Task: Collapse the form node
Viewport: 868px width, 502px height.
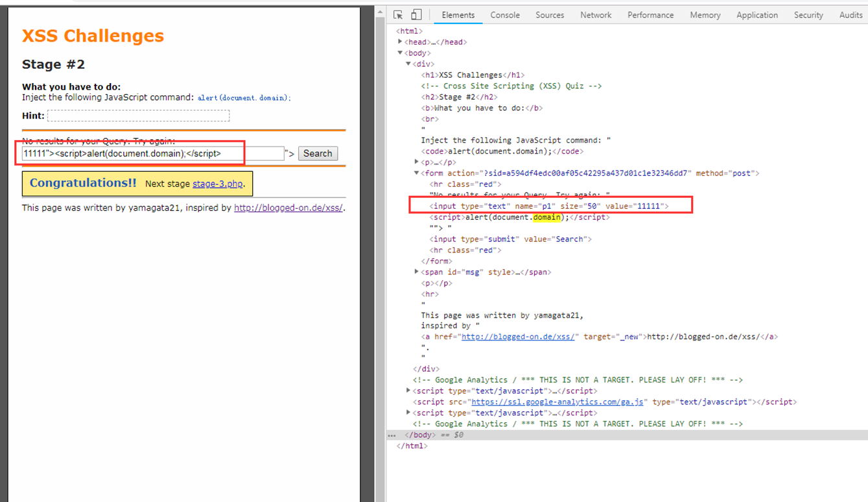Action: coord(417,173)
